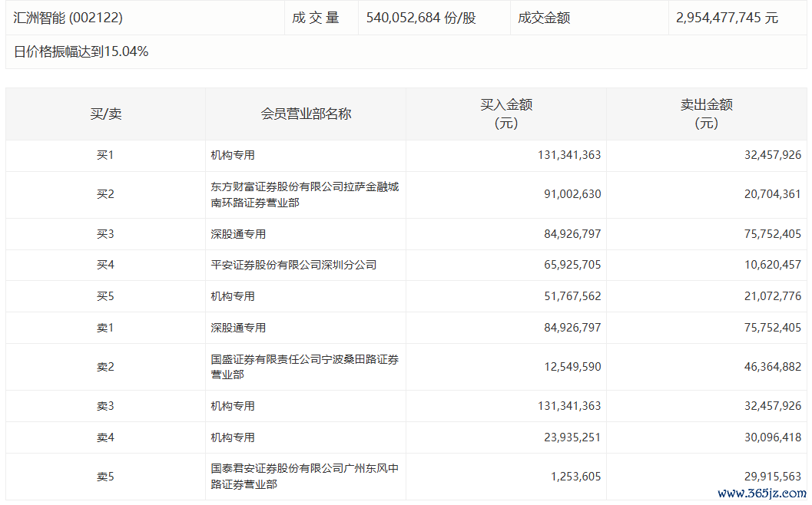Screen dimensions: 812x505
Task: Click the www.365jz.com watermark
Action: pos(762,493)
